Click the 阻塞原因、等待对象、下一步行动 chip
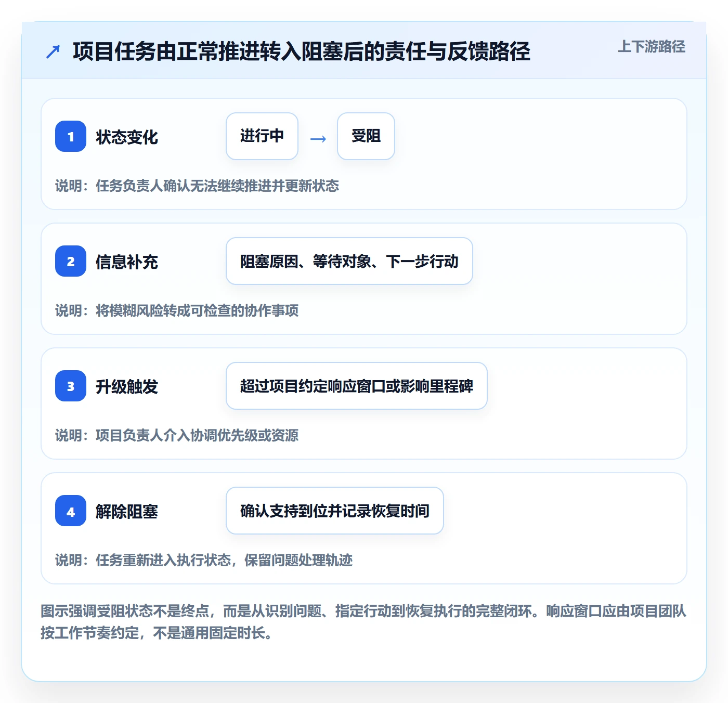 pyautogui.click(x=349, y=261)
